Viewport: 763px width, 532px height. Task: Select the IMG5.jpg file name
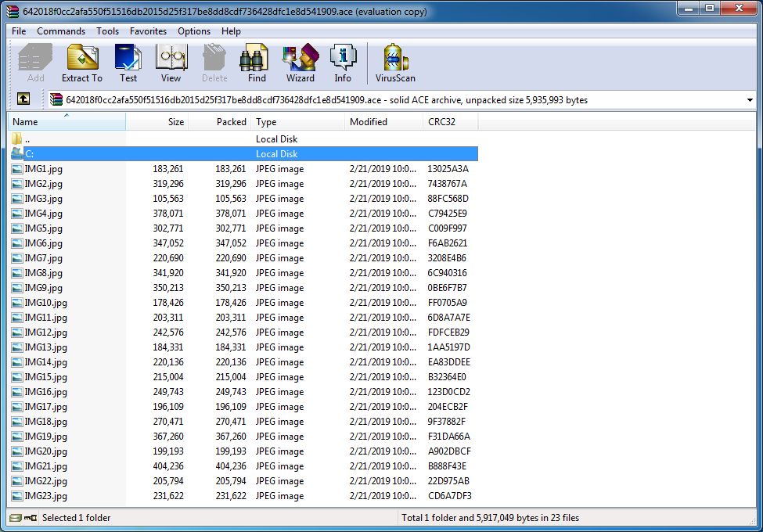(x=43, y=228)
